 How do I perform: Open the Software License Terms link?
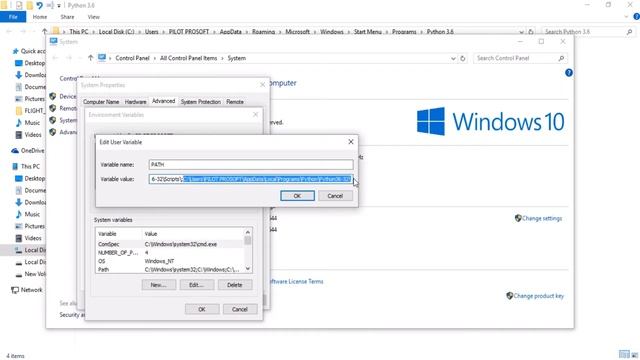(297, 281)
